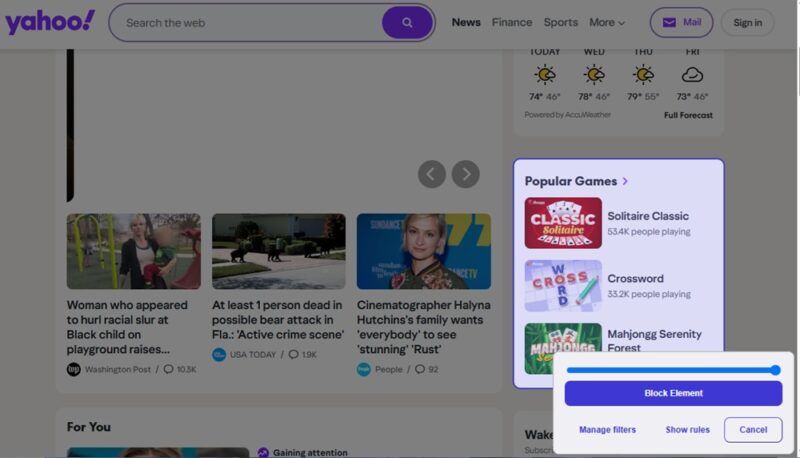
Task: Click the Washington Post source name
Action: (118, 369)
